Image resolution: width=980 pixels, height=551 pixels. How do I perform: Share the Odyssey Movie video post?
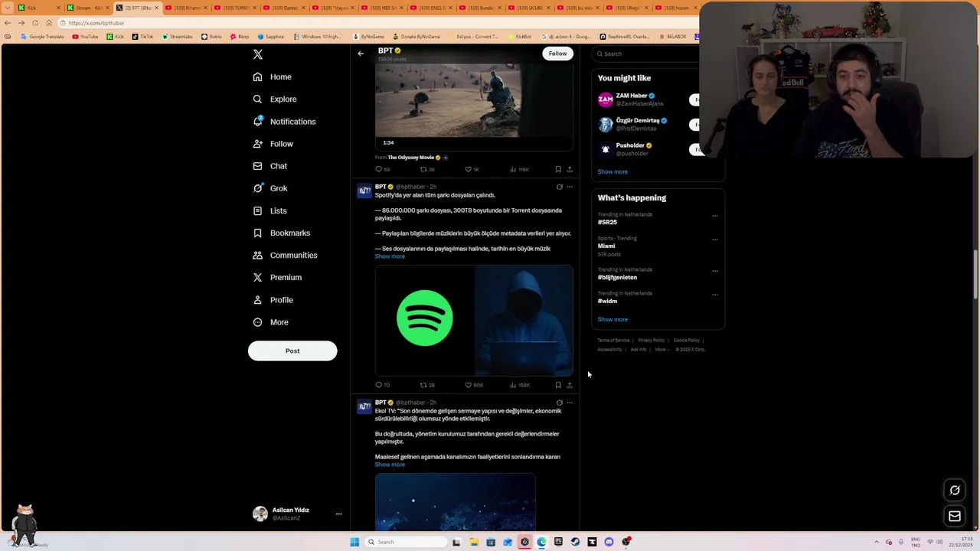click(570, 169)
